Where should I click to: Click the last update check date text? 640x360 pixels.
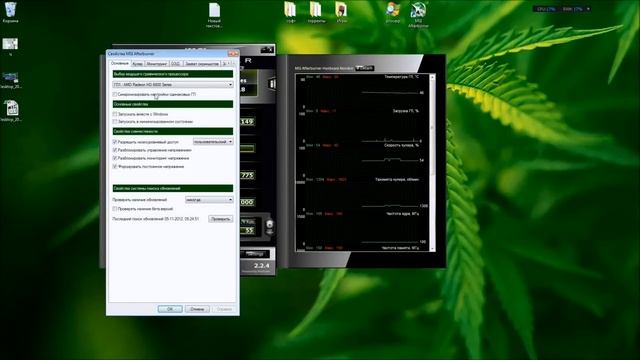coord(156,219)
